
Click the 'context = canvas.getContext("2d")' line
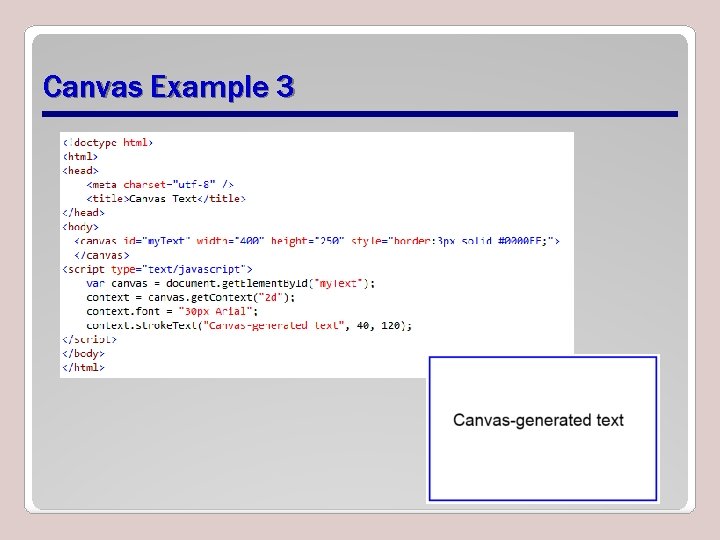[191, 297]
